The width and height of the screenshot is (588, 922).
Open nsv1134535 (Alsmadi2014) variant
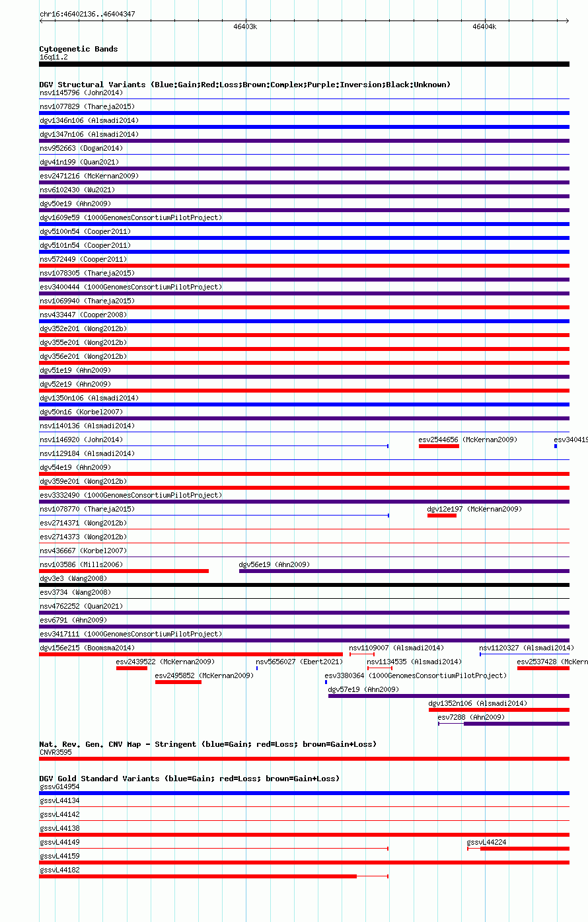tap(414, 662)
